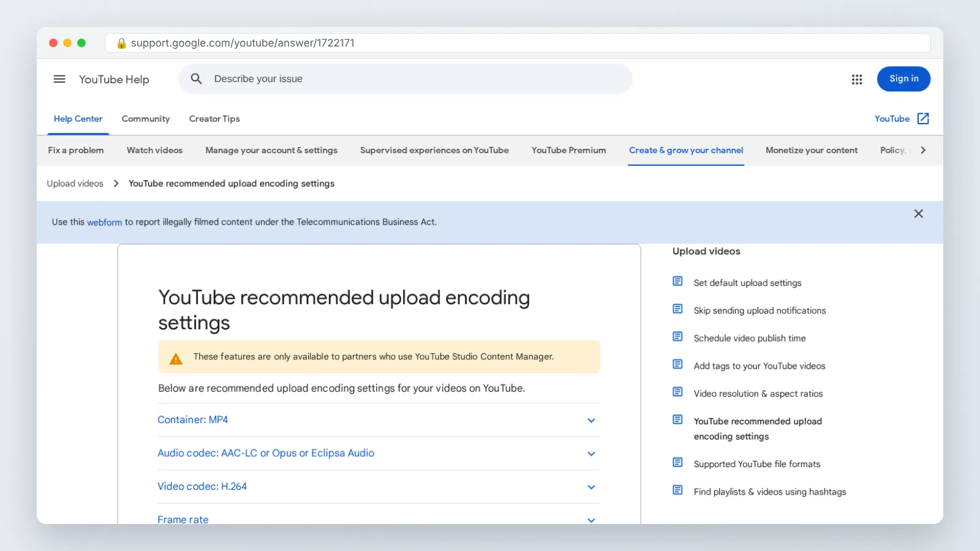Follow the webform link in banner
Viewport: 980px width, 551px height.
[104, 222]
